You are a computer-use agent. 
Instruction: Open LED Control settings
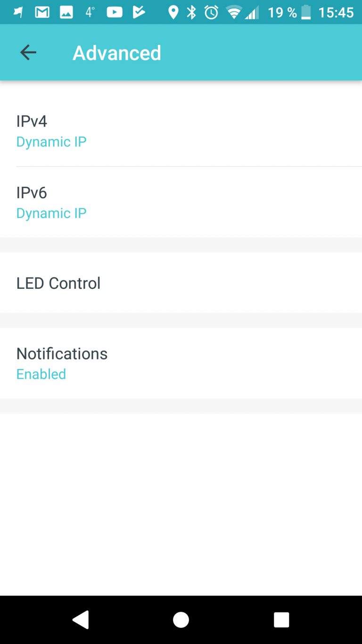pyautogui.click(x=181, y=283)
